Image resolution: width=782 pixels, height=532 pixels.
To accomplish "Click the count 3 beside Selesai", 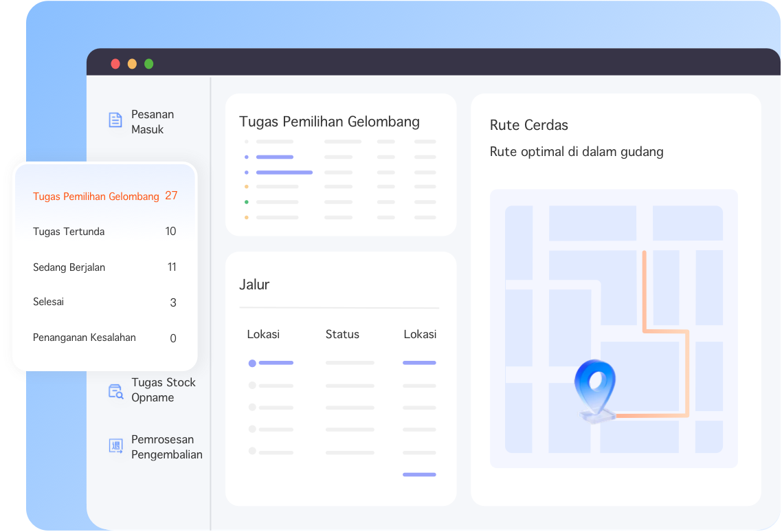I will (173, 302).
